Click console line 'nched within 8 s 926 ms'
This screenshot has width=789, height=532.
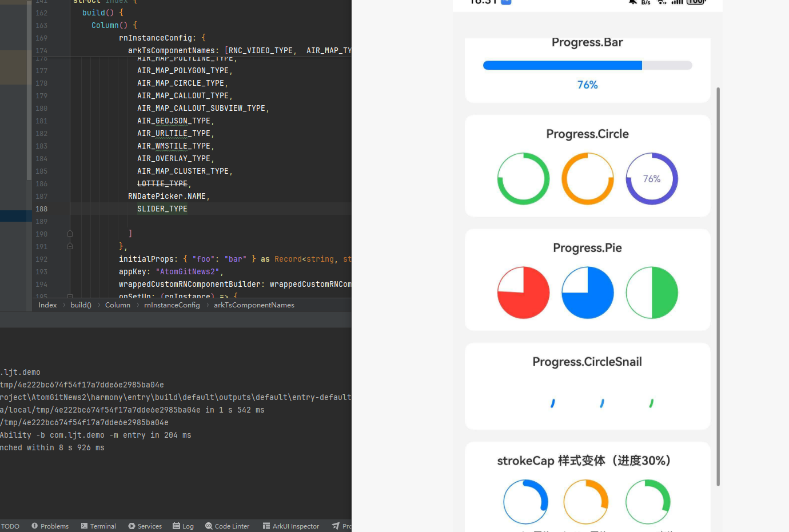[x=52, y=447]
